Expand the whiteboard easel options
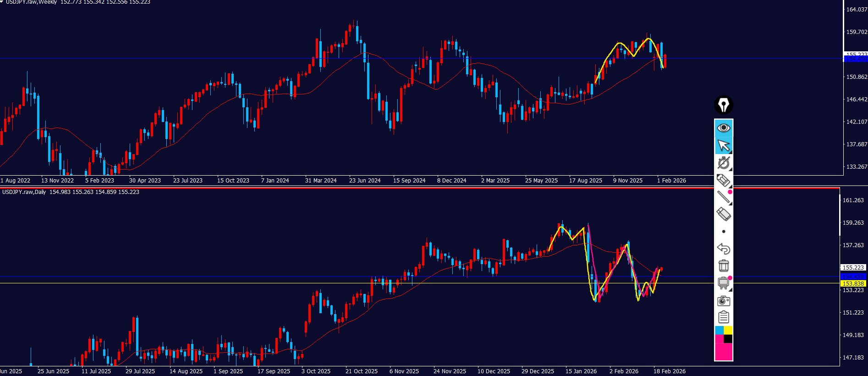This screenshot has width=868, height=376. point(723,283)
